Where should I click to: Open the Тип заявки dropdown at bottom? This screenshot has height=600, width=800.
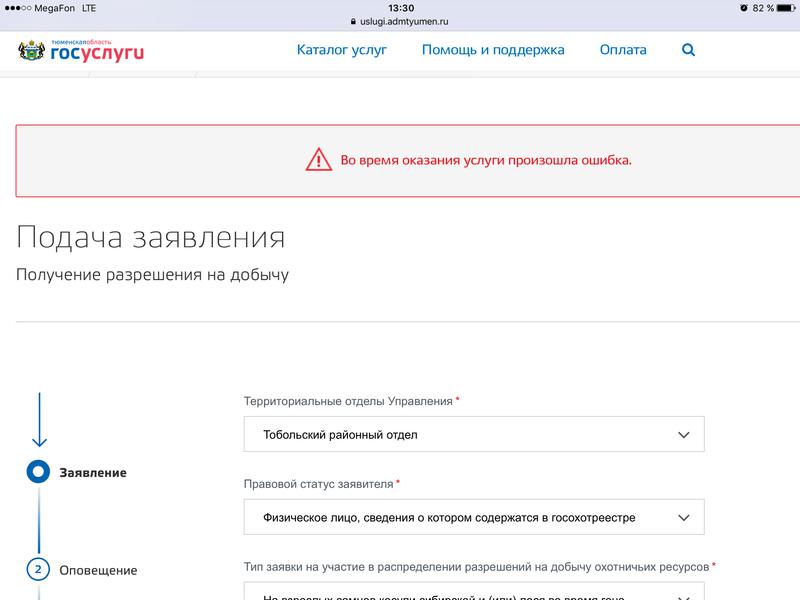(474, 591)
